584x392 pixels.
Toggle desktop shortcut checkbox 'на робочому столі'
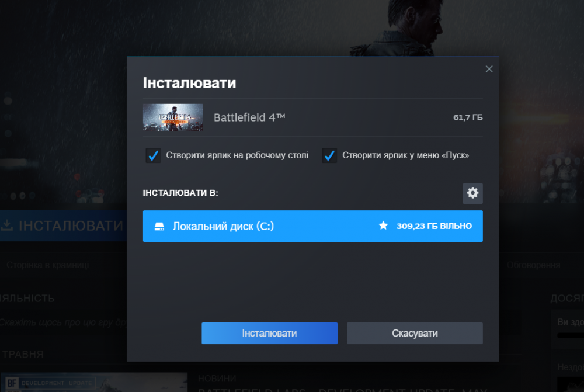pos(153,155)
